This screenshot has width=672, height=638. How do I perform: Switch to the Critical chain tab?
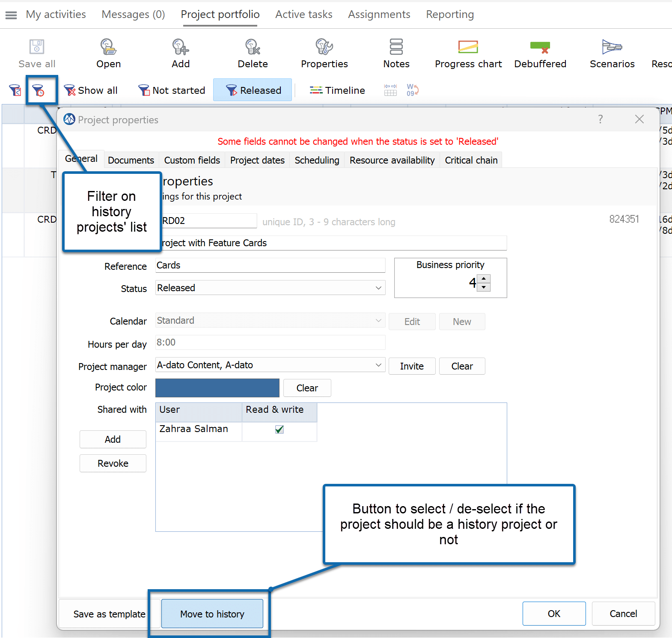click(471, 160)
